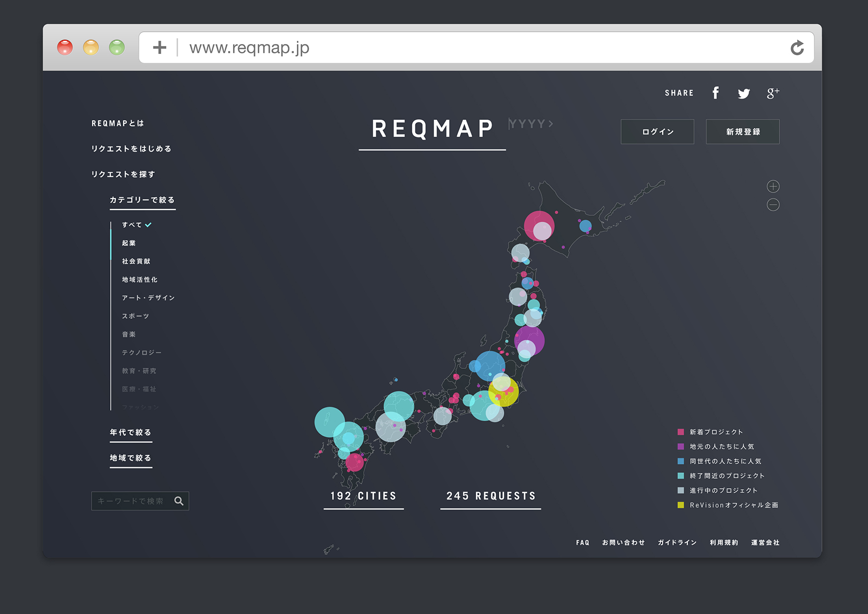Open a new tab with the plus icon

pos(159,47)
